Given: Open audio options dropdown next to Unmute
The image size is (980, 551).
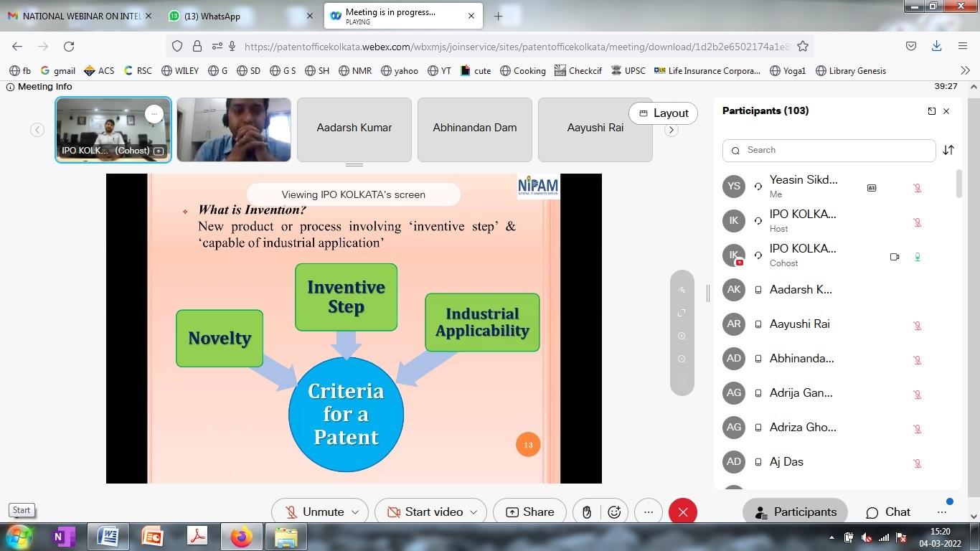Looking at the screenshot, I should point(354,512).
